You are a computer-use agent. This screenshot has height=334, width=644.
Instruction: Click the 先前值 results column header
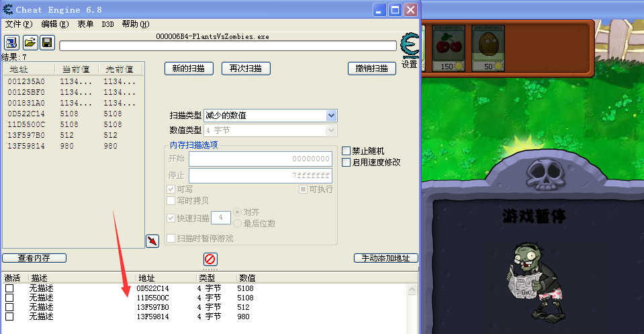coord(120,69)
